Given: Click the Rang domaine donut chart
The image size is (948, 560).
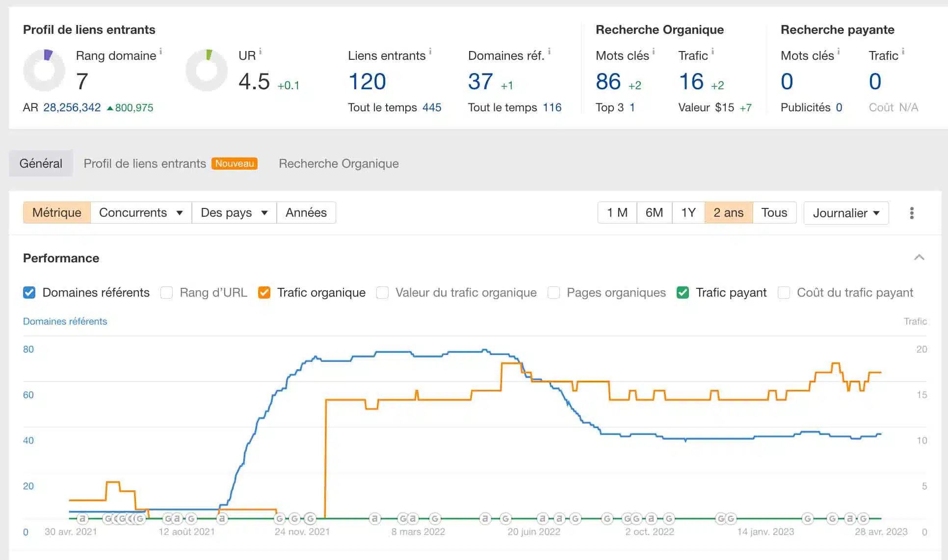Looking at the screenshot, I should [44, 70].
